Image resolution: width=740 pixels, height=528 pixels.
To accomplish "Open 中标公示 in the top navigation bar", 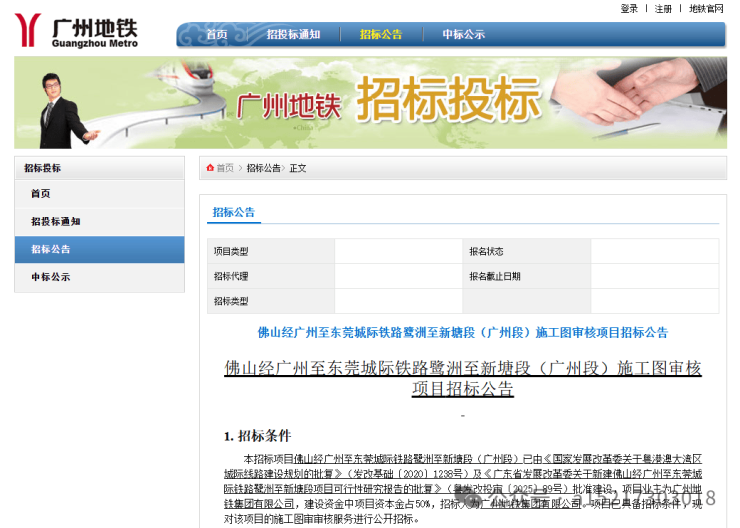I will click(464, 35).
